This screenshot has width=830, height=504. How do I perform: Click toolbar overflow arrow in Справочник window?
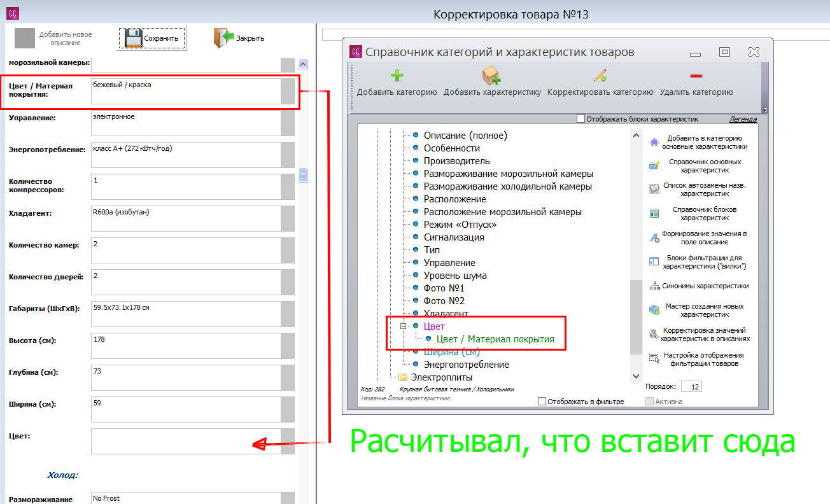click(764, 110)
